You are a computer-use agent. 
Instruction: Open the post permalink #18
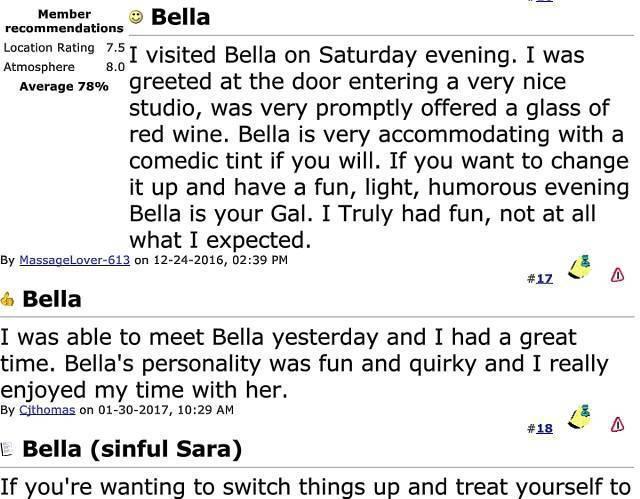[543, 428]
